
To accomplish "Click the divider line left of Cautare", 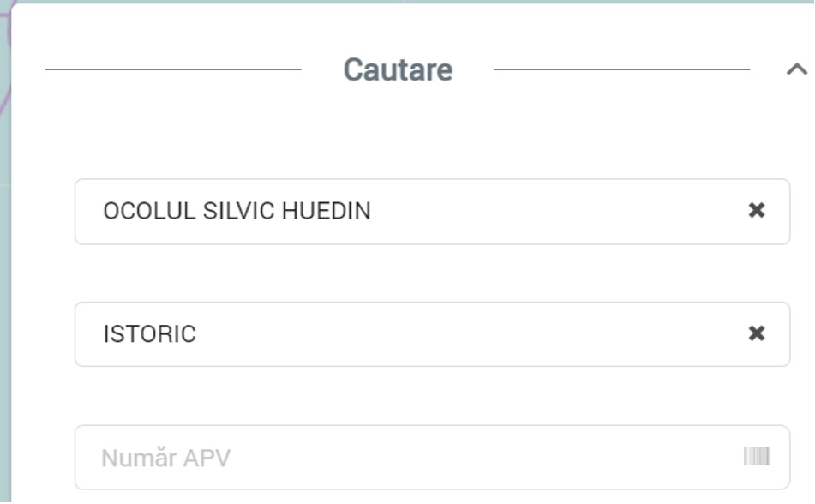I will pyautogui.click(x=173, y=69).
